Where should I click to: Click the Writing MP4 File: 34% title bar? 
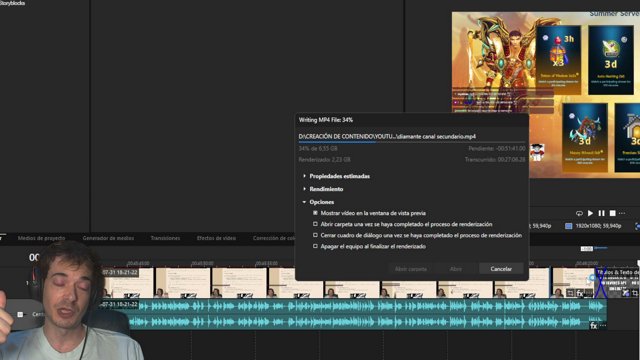[x=412, y=120]
